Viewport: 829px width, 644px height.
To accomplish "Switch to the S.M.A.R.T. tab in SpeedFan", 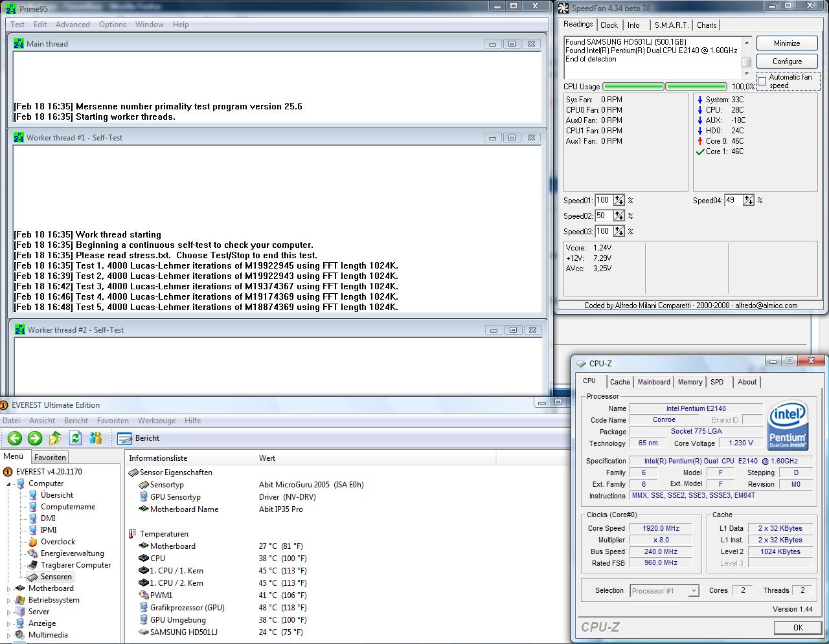I will tap(671, 25).
